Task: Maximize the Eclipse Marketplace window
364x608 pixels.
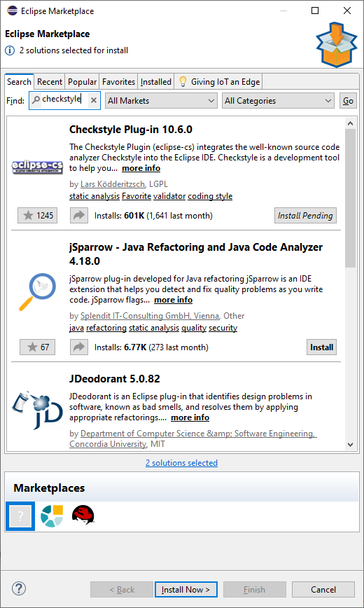Action: click(315, 11)
